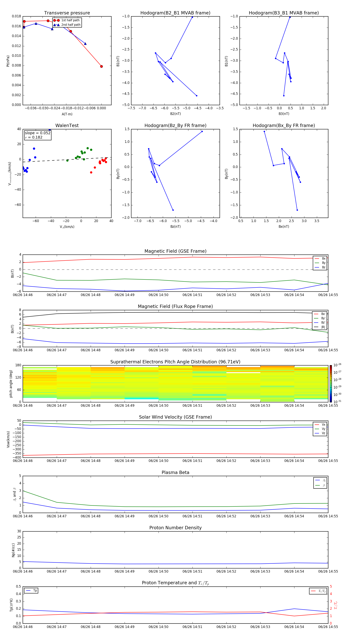Click the 'Magnetic Field (GSE Frame)' title

(175, 251)
